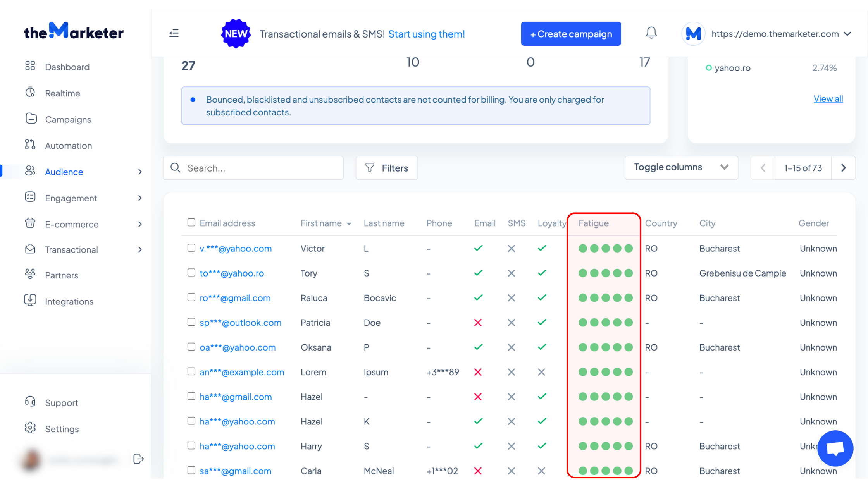
Task: Click the Fatigue column header
Action: (x=593, y=223)
